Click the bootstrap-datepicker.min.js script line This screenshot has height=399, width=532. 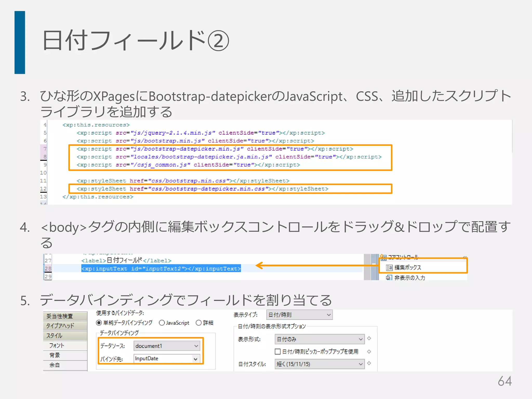(x=215, y=149)
